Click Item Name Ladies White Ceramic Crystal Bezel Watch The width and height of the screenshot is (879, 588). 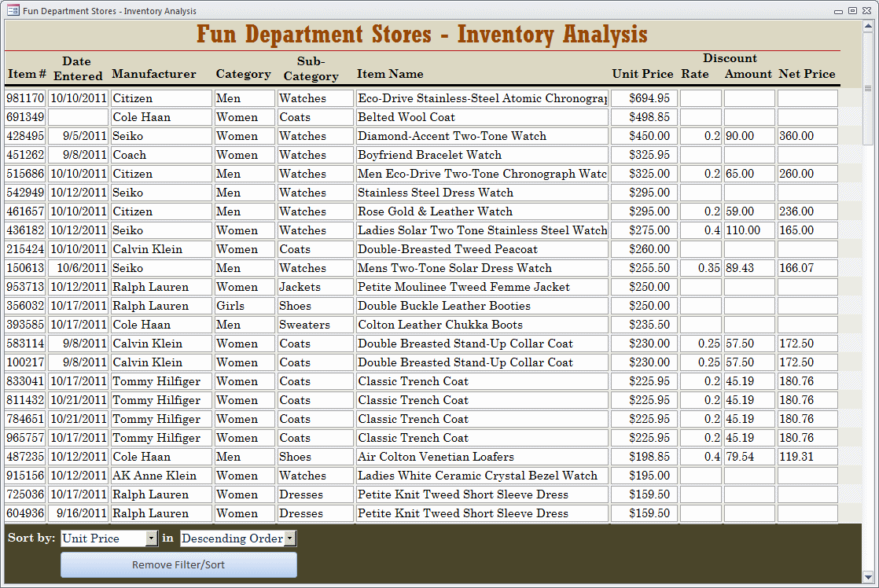[482, 476]
